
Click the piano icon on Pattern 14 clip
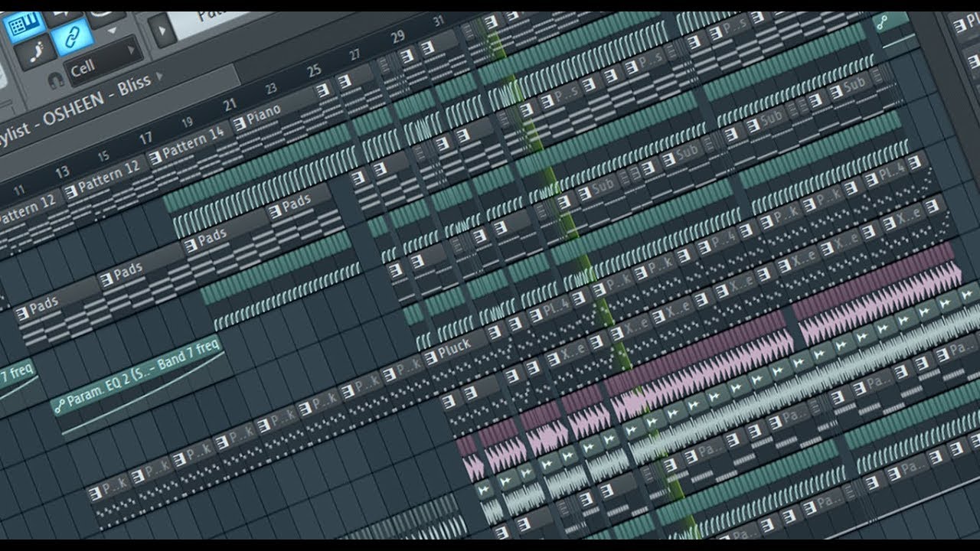coord(154,157)
